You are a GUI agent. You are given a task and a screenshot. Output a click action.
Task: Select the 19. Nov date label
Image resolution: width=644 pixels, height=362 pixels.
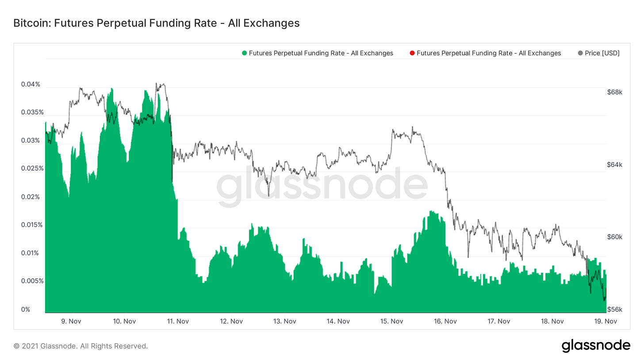point(605,321)
